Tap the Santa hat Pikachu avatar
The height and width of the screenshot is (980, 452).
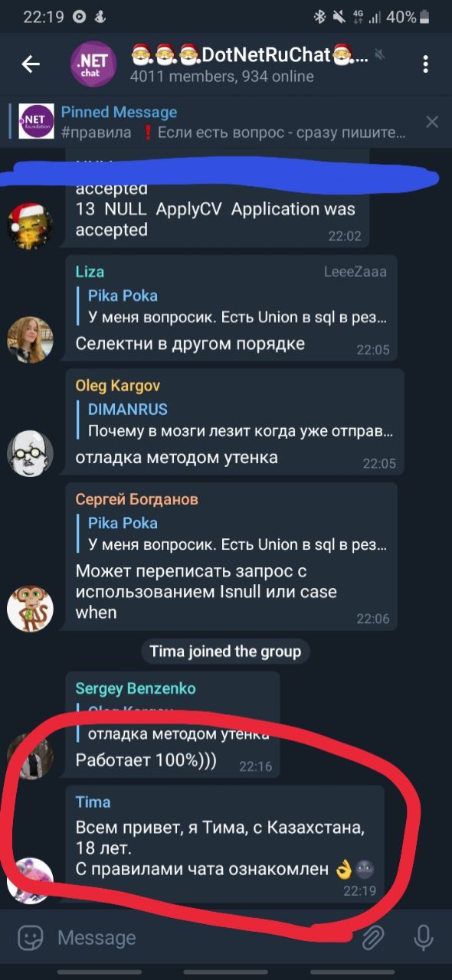point(30,224)
